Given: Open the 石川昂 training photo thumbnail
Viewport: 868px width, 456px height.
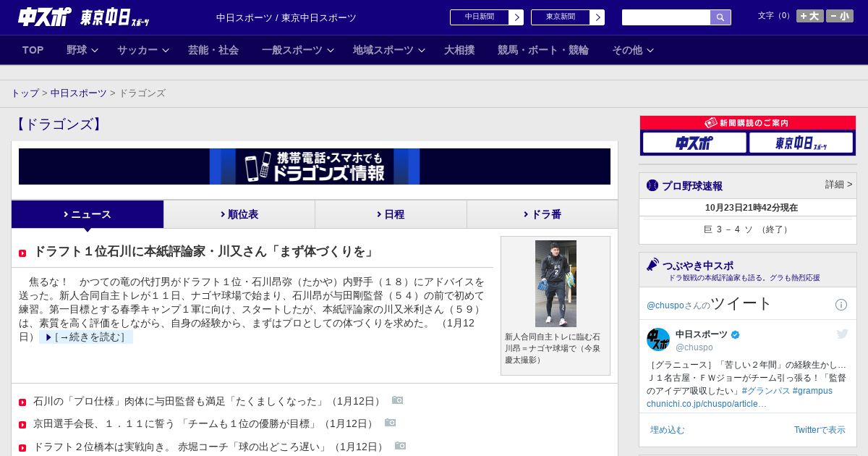Looking at the screenshot, I should pos(556,284).
